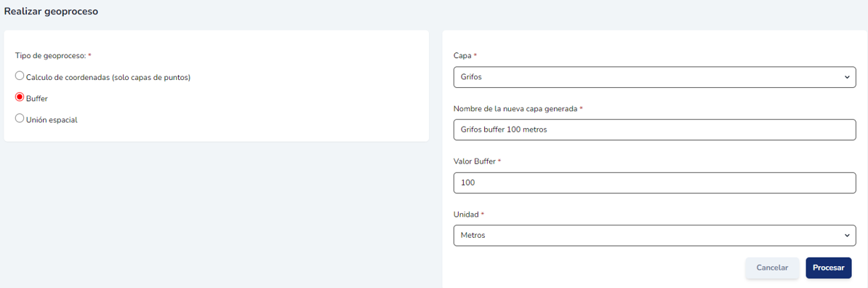Click the 'solo capas de puntos' option text
The width and height of the screenshot is (868, 288).
tap(151, 78)
